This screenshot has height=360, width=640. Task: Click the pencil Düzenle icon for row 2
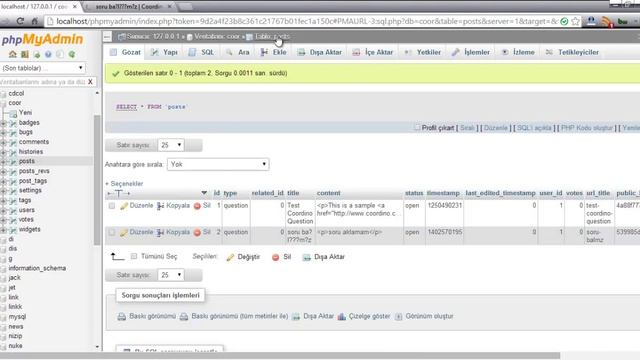click(124, 233)
